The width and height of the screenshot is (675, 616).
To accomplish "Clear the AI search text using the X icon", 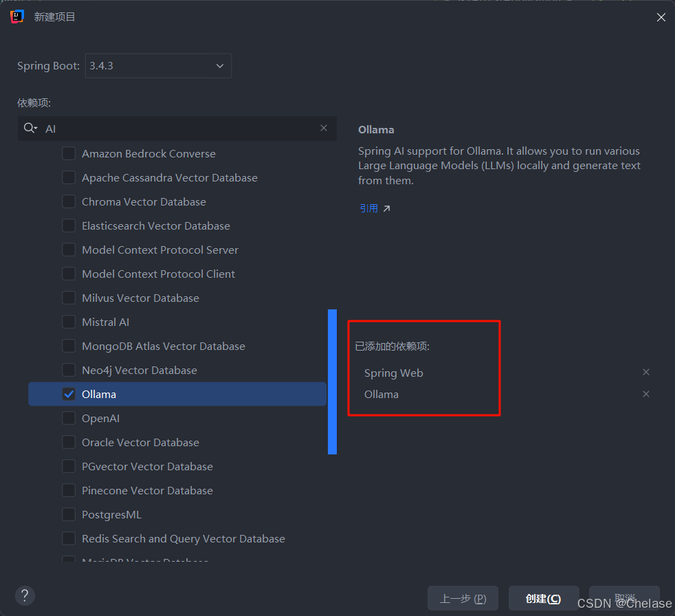I will 323,128.
